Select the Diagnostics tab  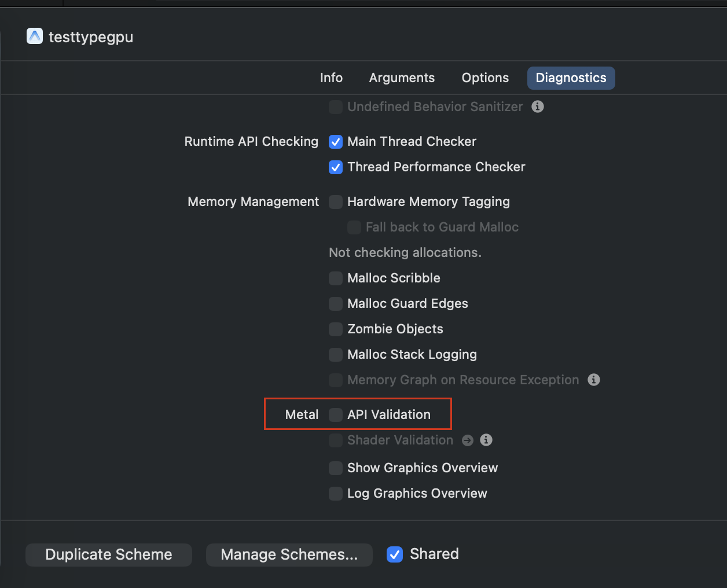[571, 78]
